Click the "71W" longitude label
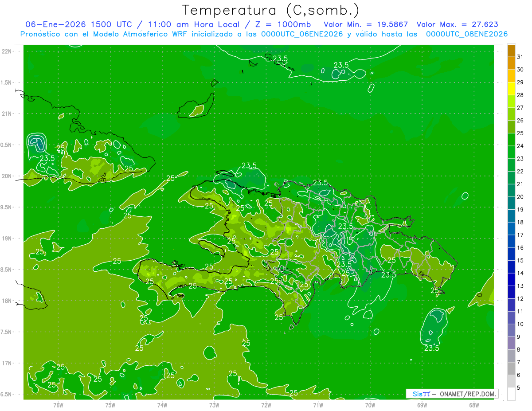The width and height of the screenshot is (532, 411). pyautogui.click(x=318, y=405)
